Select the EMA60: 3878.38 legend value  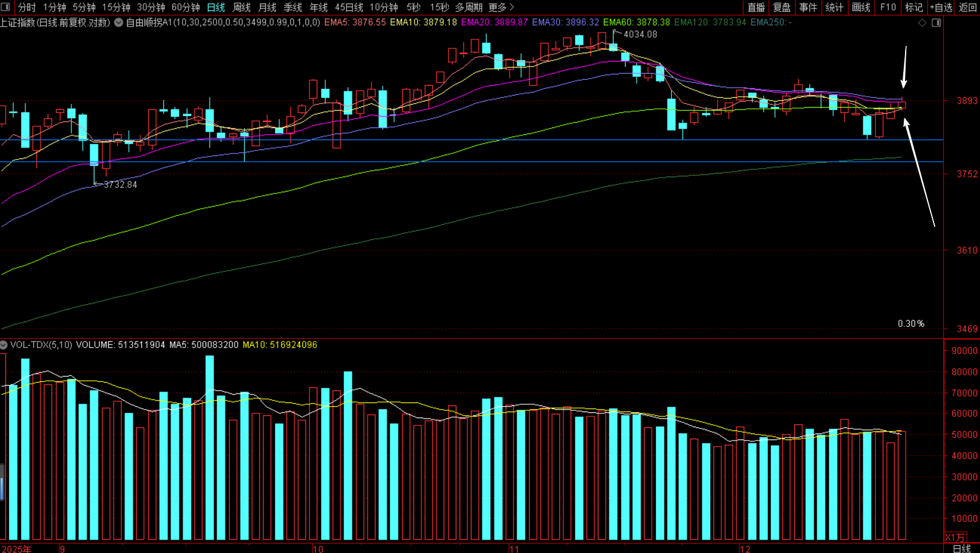(x=637, y=22)
